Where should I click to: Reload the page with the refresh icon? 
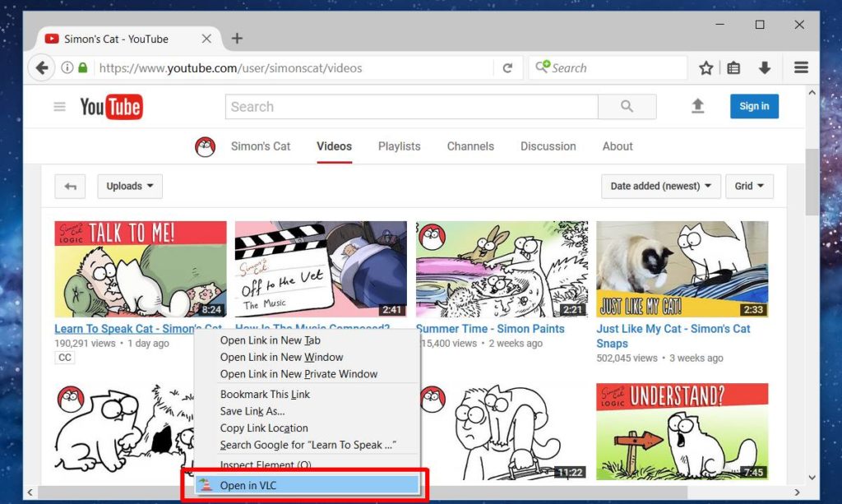(x=510, y=67)
